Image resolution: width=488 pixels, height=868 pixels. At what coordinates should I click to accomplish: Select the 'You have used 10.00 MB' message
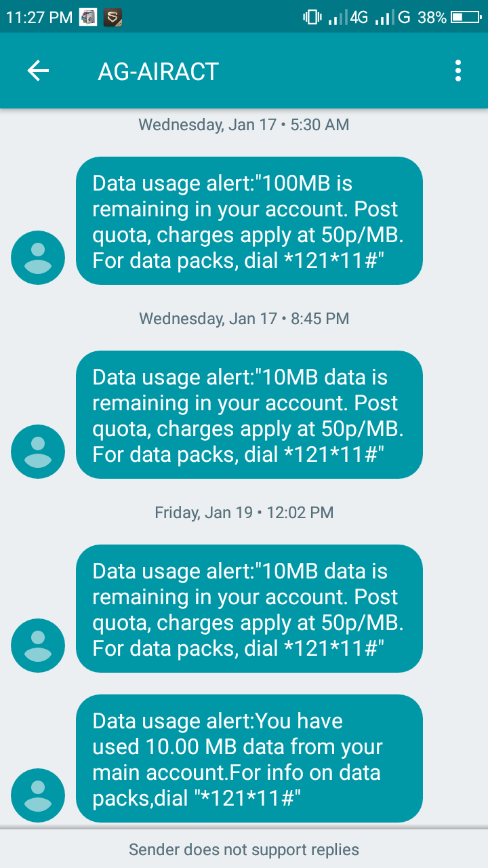pyautogui.click(x=249, y=759)
